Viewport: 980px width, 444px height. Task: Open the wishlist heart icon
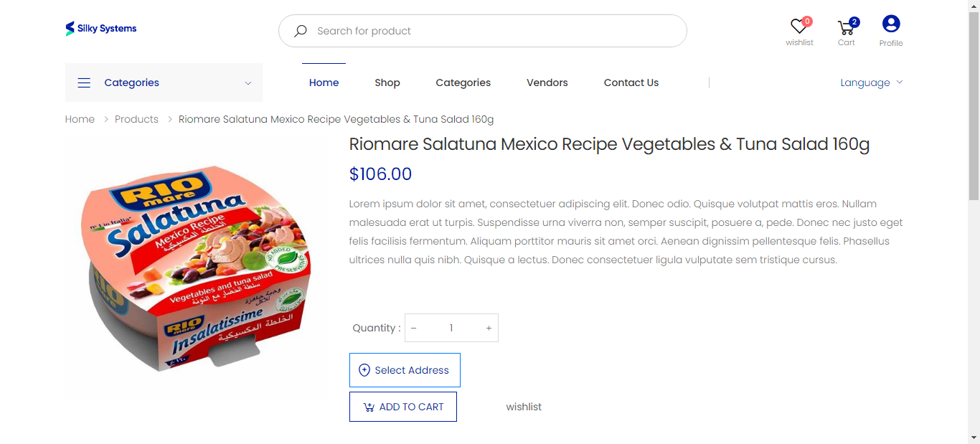(798, 25)
